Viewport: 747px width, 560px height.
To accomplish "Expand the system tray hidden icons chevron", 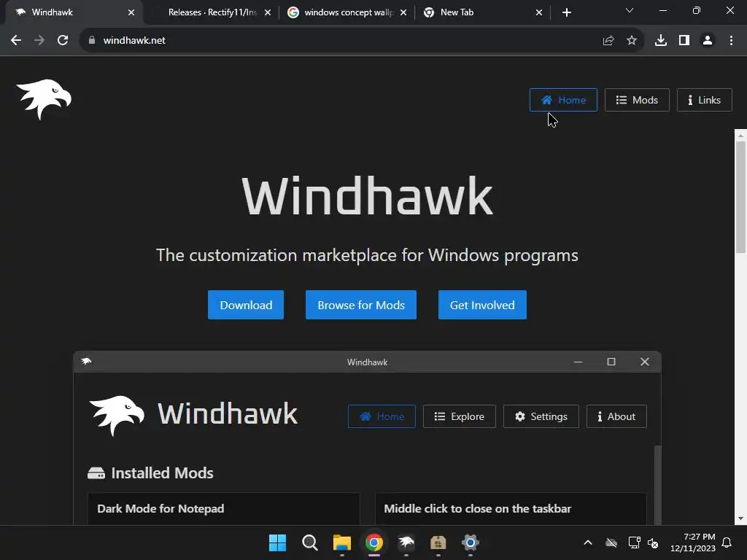I will click(x=588, y=542).
